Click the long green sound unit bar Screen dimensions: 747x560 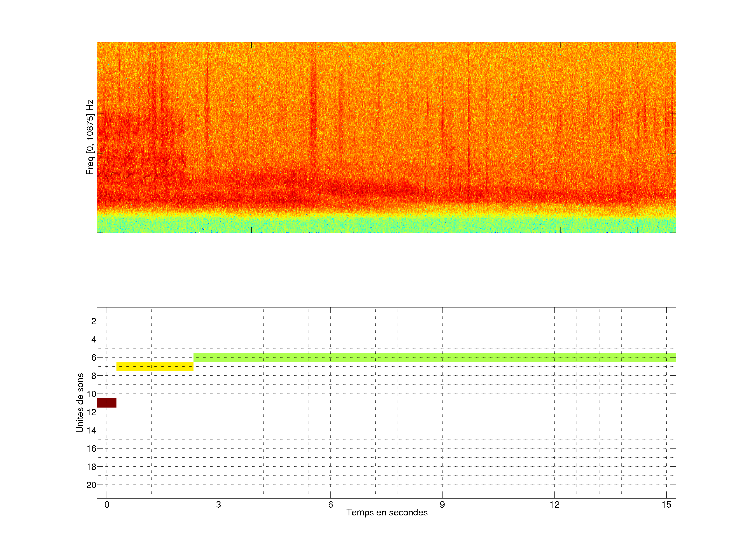click(x=435, y=357)
